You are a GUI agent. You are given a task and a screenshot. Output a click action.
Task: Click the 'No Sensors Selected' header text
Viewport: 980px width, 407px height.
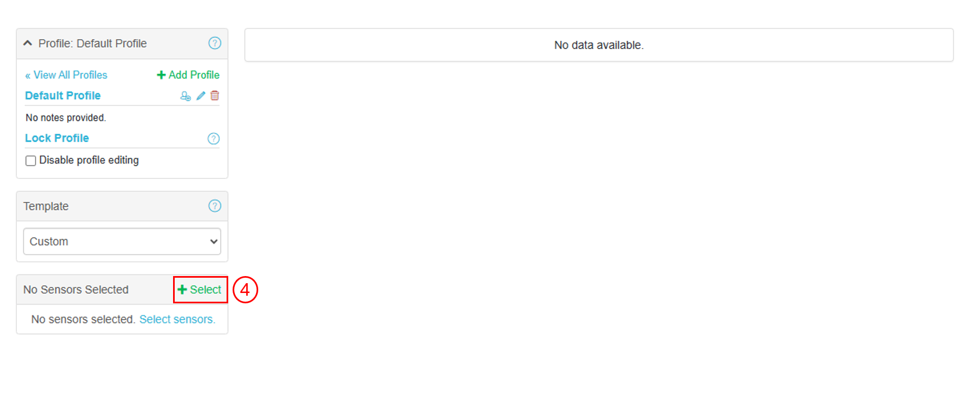76,290
